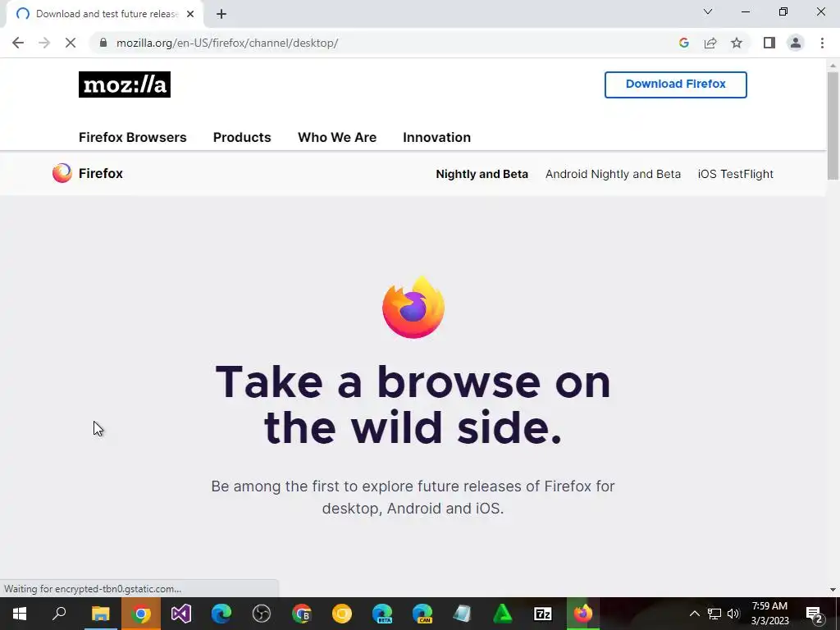Open Edge Beta from the taskbar
Screen dimensions: 840x630
(x=382, y=614)
